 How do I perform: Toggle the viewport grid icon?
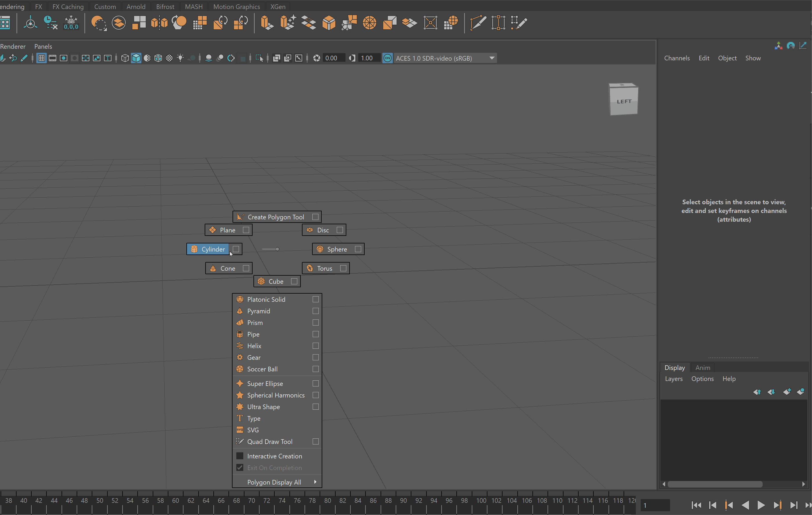(42, 58)
